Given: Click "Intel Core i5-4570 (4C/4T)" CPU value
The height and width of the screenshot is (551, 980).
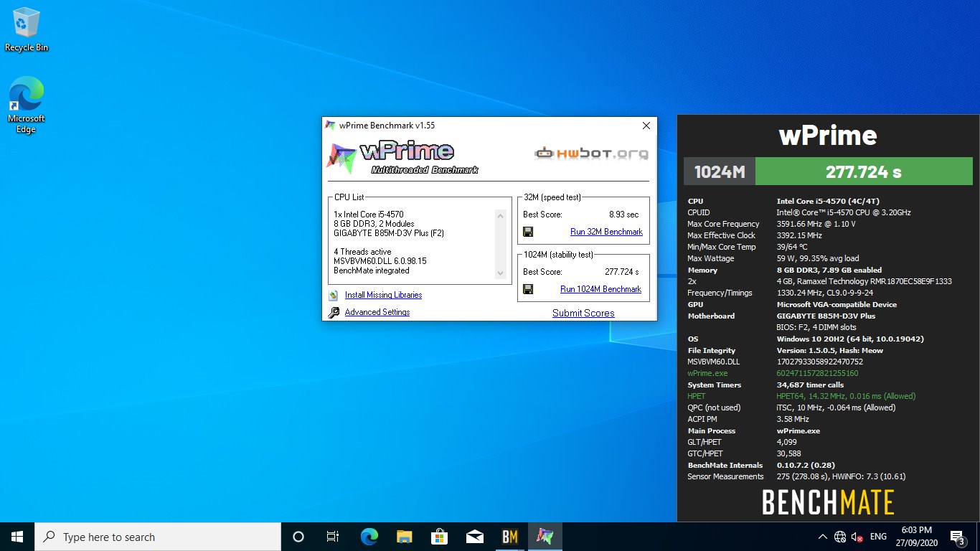Looking at the screenshot, I should point(828,201).
